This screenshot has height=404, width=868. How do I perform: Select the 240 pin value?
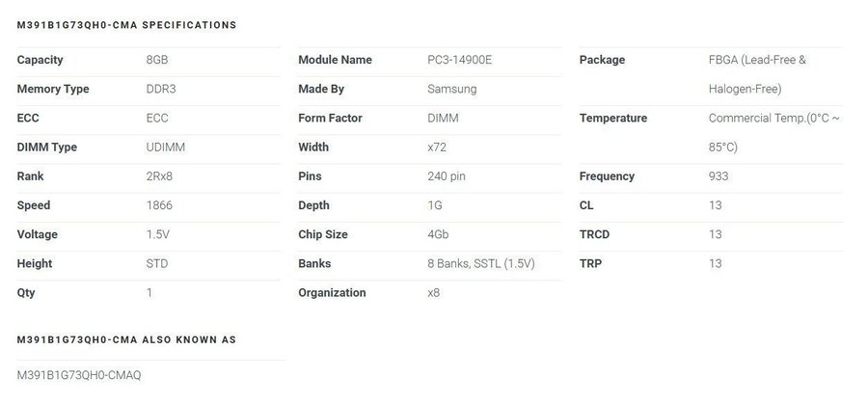point(447,176)
